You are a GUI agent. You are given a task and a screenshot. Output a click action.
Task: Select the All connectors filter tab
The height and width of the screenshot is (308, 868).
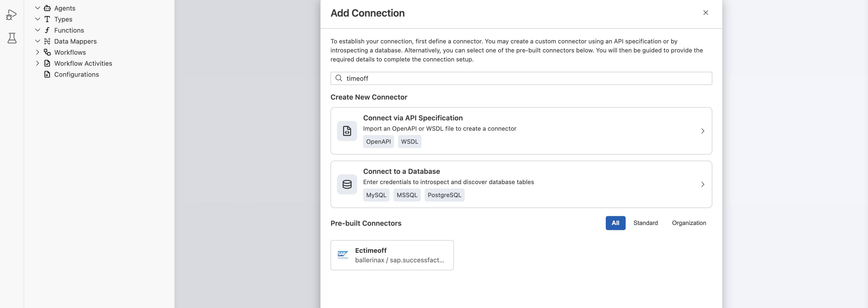pyautogui.click(x=615, y=223)
